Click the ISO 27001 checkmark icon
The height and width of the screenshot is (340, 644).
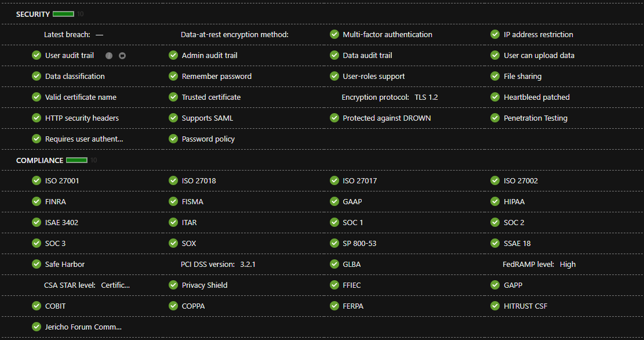coord(37,181)
